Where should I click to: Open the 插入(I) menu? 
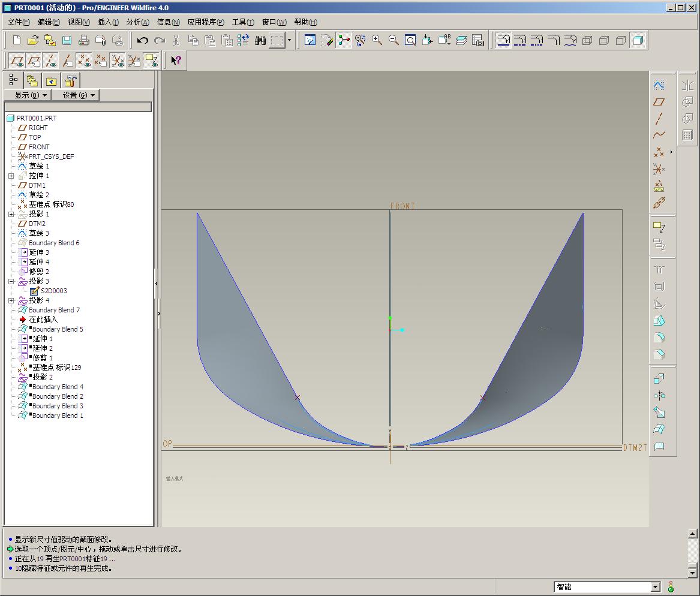(x=108, y=22)
